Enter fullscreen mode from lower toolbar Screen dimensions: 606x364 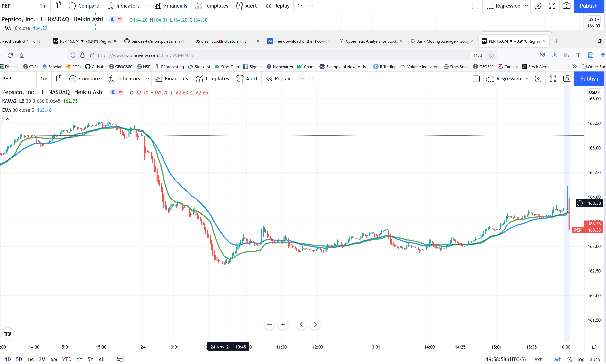(553, 79)
